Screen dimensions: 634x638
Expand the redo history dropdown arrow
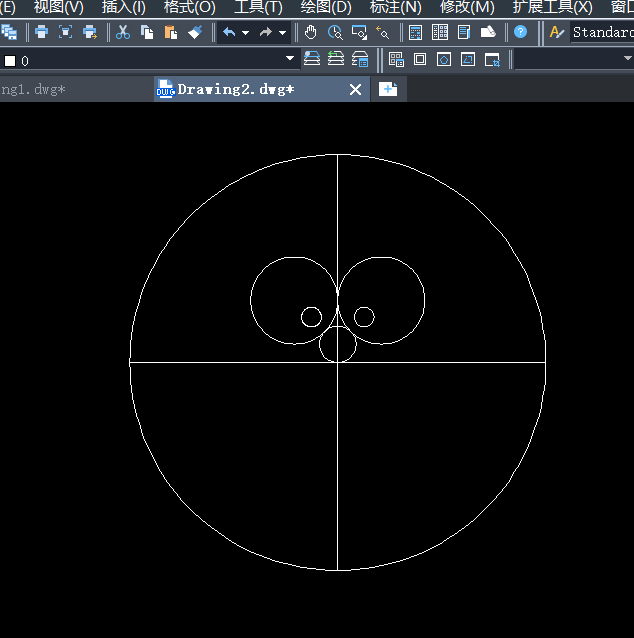282,33
